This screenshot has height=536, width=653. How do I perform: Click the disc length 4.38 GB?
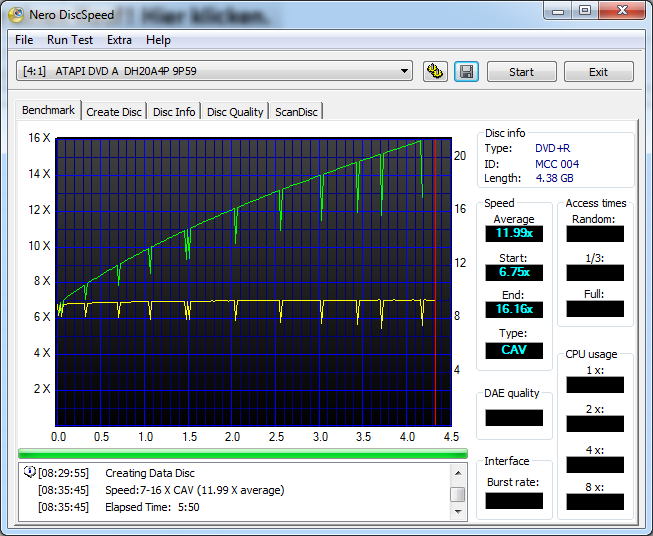(554, 178)
